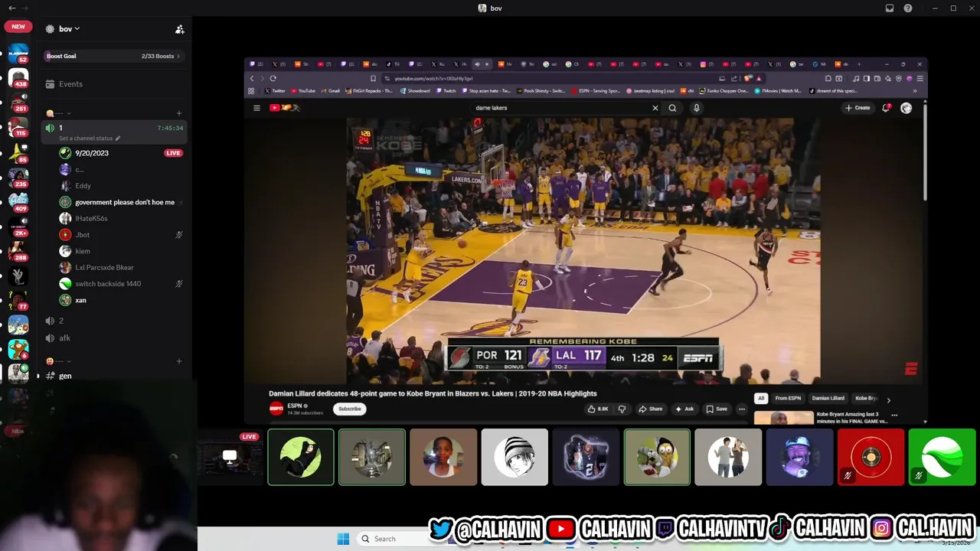Like the video showing 8.8K likes
Image resolution: width=980 pixels, height=551 pixels.
(x=598, y=409)
